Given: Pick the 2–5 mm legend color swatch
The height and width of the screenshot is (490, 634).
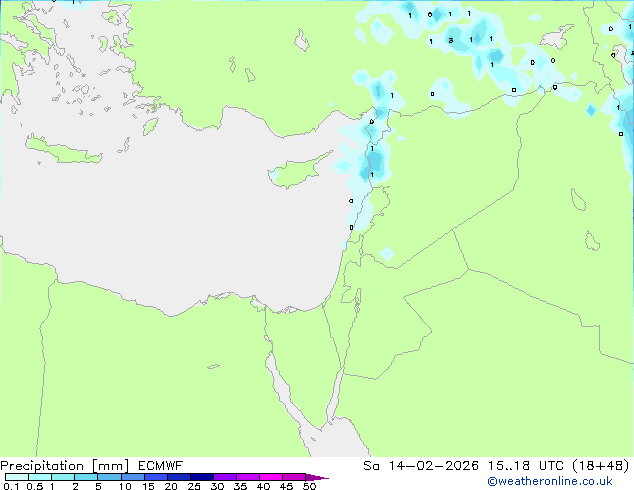Looking at the screenshot, I should [x=86, y=477].
